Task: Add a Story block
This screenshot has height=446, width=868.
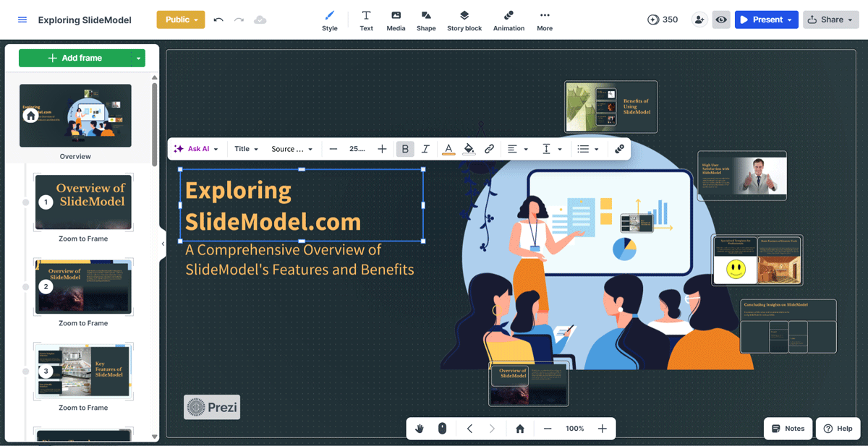Action: pyautogui.click(x=464, y=20)
